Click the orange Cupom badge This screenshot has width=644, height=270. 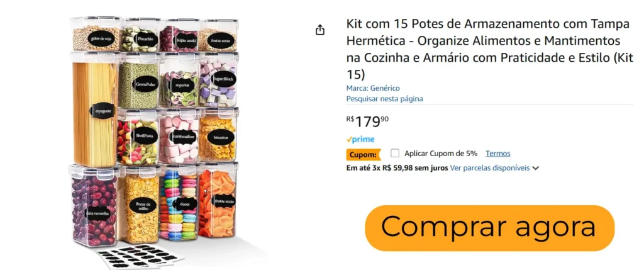(x=363, y=155)
